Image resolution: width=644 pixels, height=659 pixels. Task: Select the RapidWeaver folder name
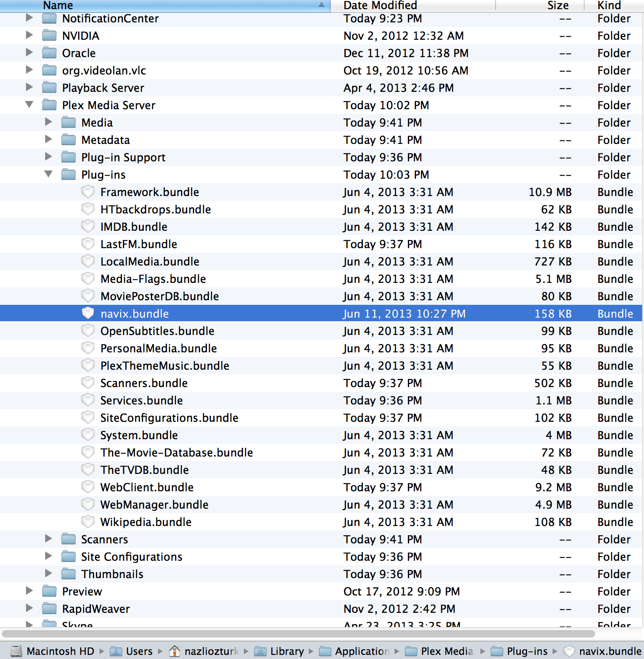coord(96,609)
